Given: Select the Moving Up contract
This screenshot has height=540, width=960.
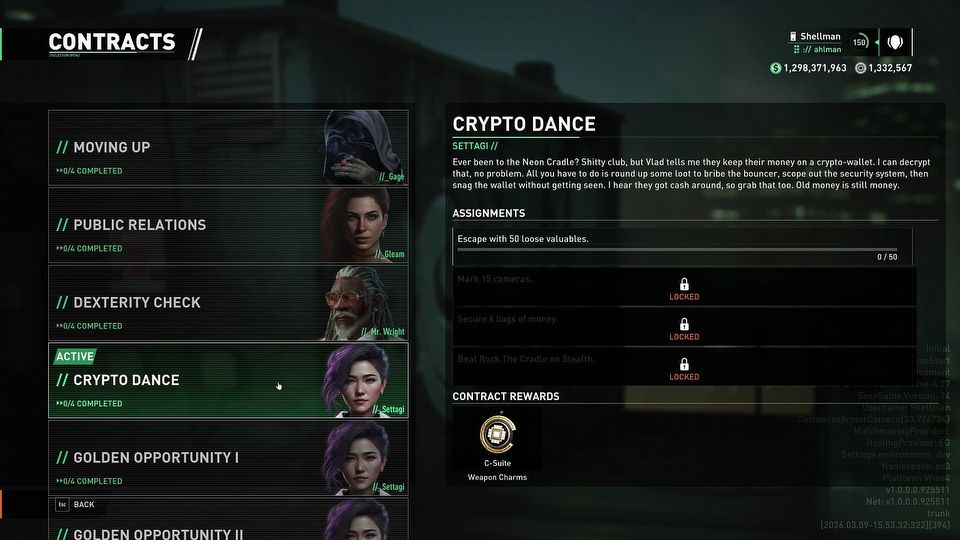Looking at the screenshot, I should pyautogui.click(x=228, y=148).
